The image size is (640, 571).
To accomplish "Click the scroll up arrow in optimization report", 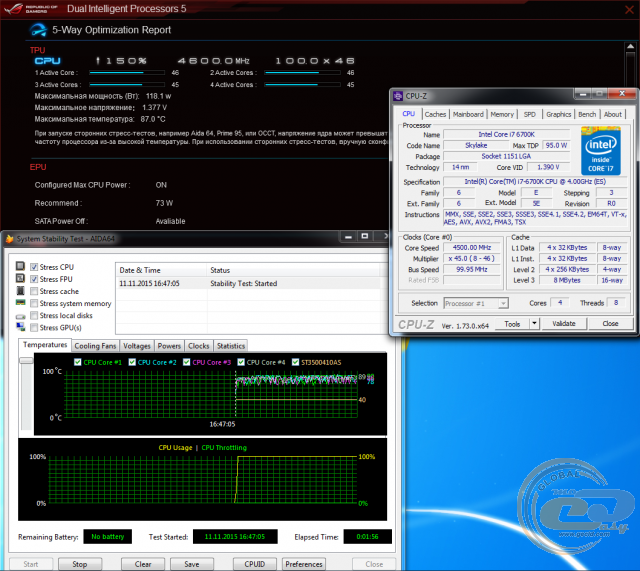I will 630,47.
